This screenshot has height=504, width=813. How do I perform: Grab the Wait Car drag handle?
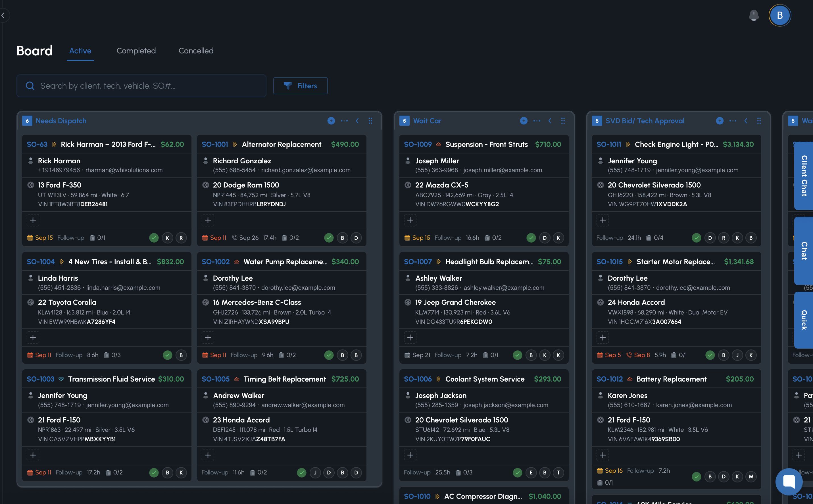coord(563,121)
